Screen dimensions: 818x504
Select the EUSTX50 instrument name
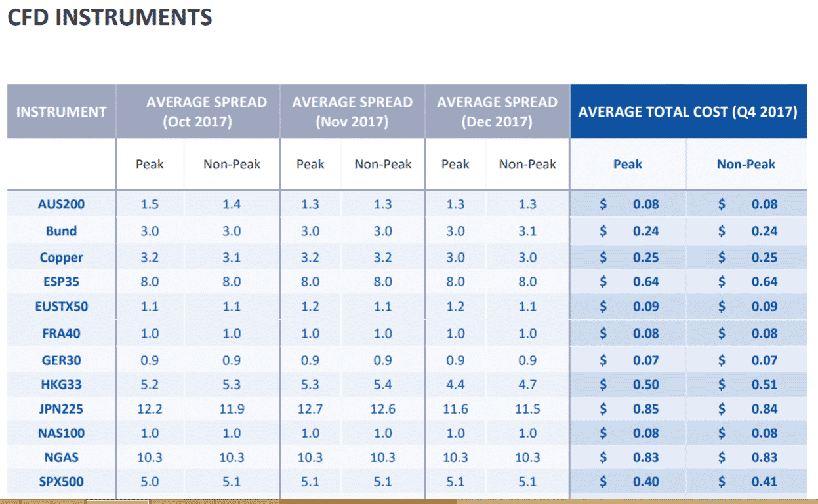pos(61,307)
